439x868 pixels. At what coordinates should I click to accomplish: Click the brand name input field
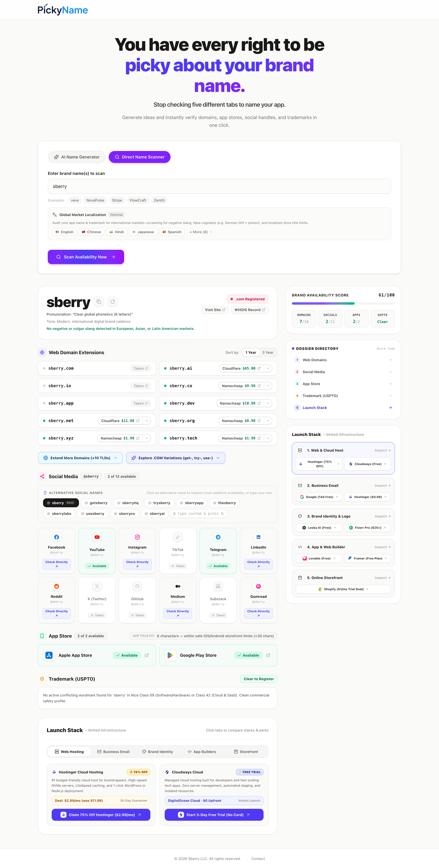pyautogui.click(x=219, y=186)
